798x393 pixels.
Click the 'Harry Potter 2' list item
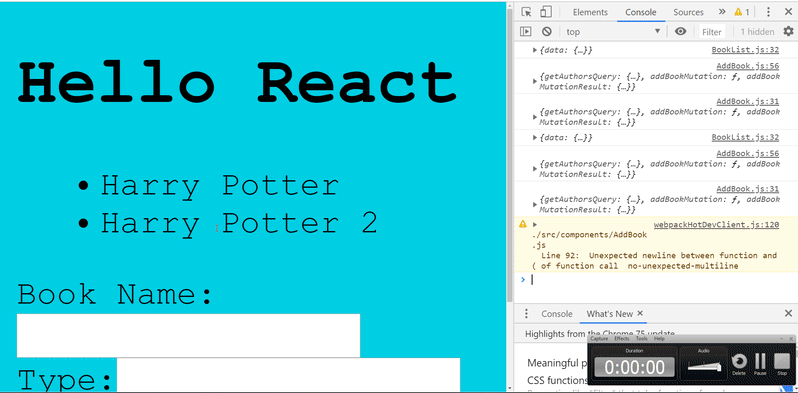[x=239, y=223]
